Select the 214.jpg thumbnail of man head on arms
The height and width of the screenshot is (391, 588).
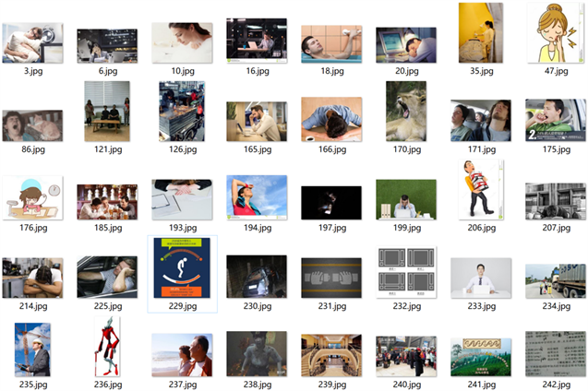tap(32, 278)
